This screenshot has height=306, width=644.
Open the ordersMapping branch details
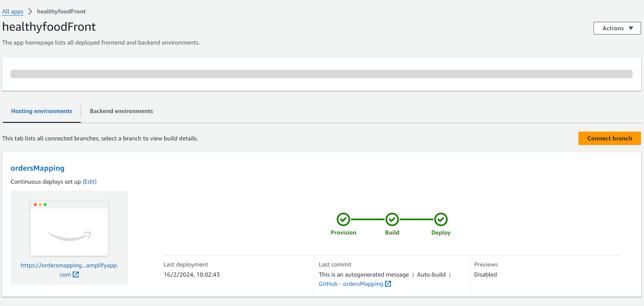pyautogui.click(x=37, y=168)
